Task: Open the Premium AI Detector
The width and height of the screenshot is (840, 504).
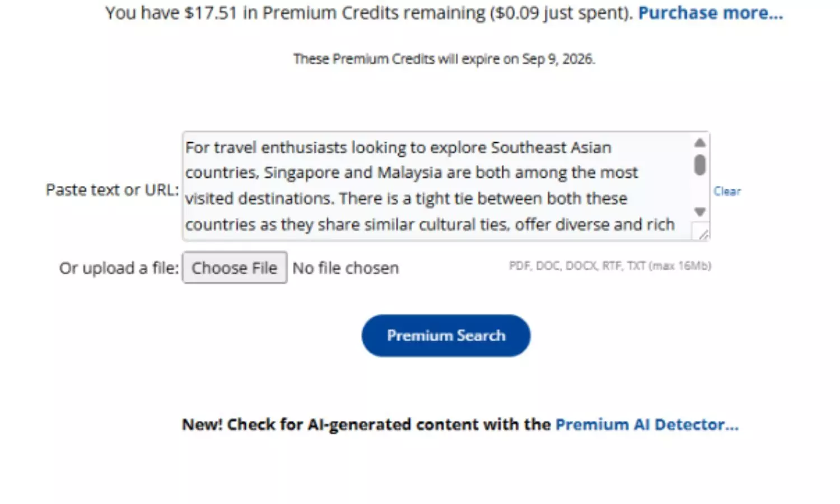Action: (646, 424)
